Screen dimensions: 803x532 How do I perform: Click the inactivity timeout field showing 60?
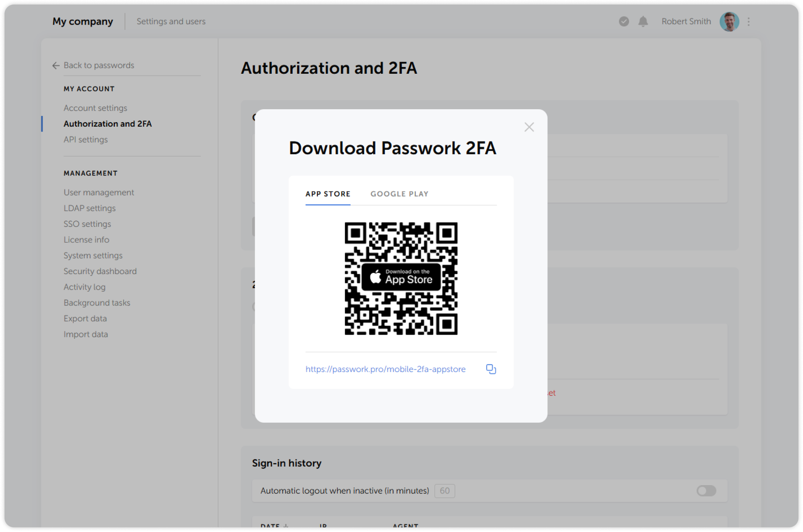coord(444,490)
